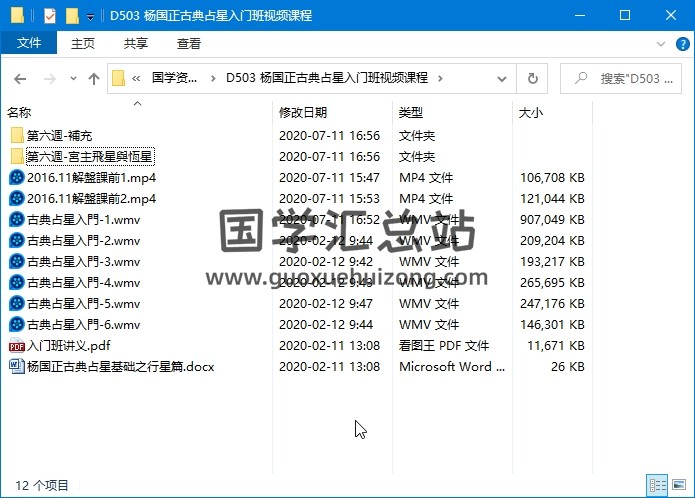The height and width of the screenshot is (498, 695).
Task: Open the 文件 menu tab
Action: 29,43
